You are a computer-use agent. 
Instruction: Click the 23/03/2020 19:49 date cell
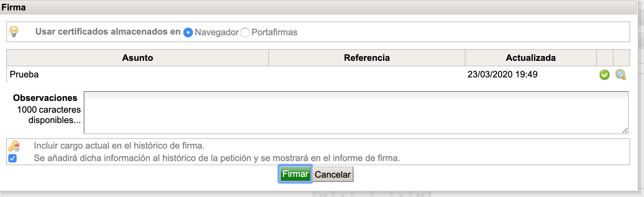point(502,75)
